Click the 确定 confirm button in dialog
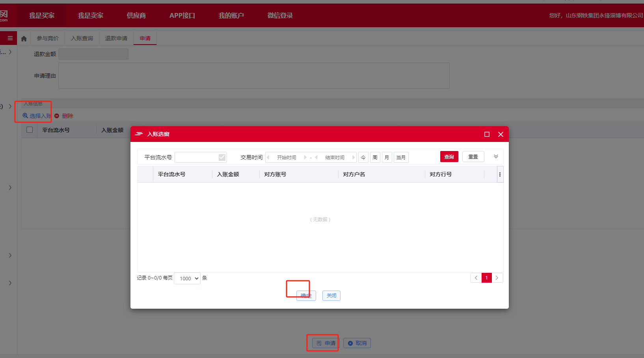 pos(306,296)
